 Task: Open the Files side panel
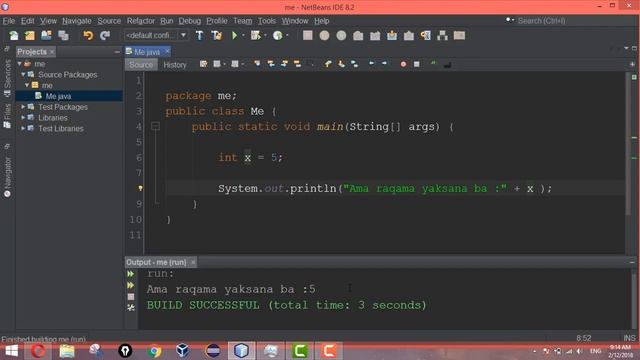pyautogui.click(x=7, y=116)
